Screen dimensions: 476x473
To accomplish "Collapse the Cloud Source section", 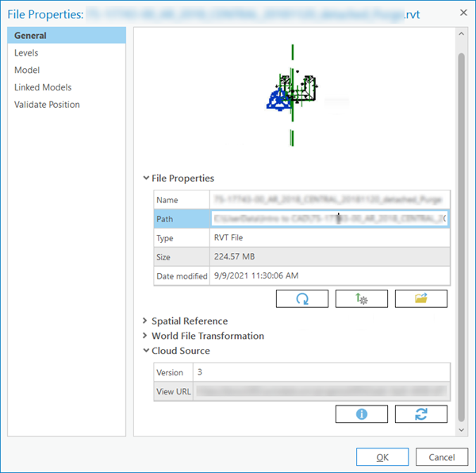I will (146, 350).
